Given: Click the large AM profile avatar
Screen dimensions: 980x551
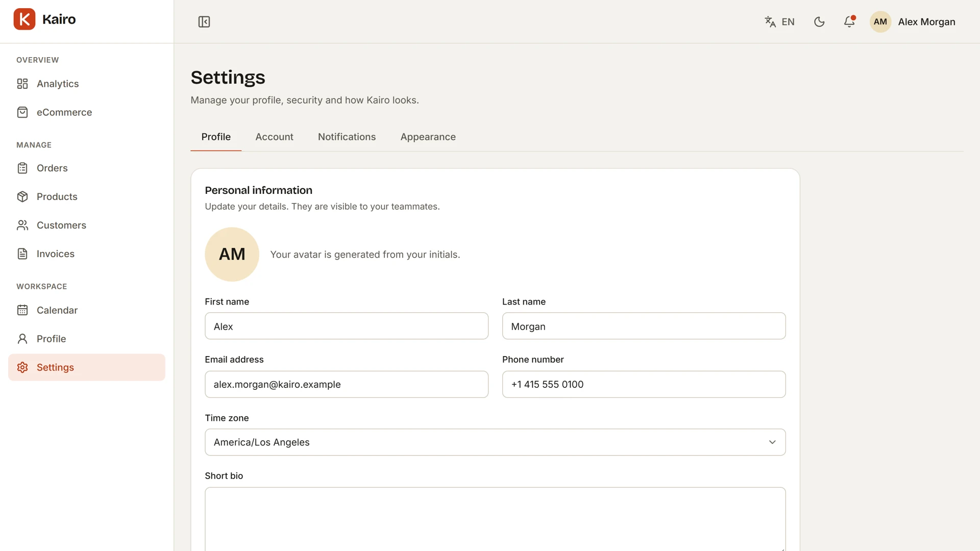Looking at the screenshot, I should (232, 254).
